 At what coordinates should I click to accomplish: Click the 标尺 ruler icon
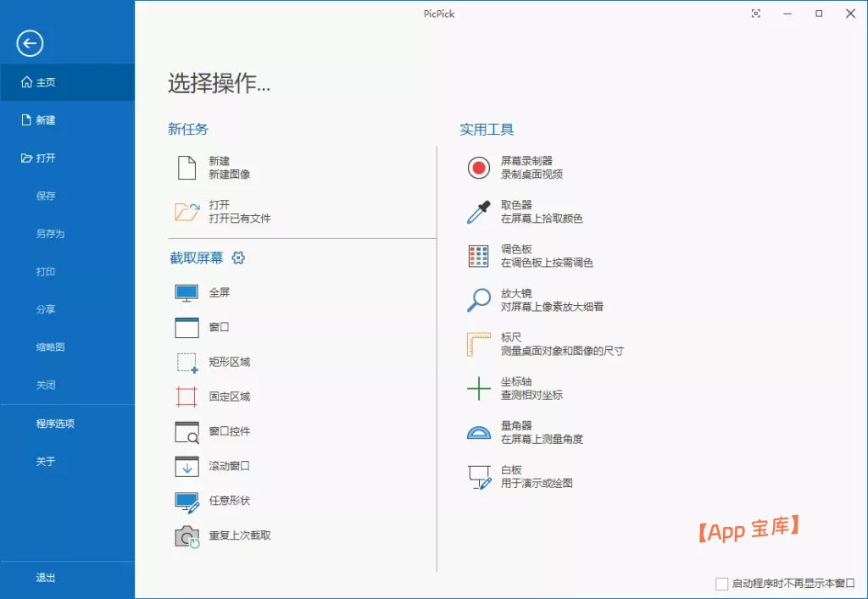pos(479,344)
